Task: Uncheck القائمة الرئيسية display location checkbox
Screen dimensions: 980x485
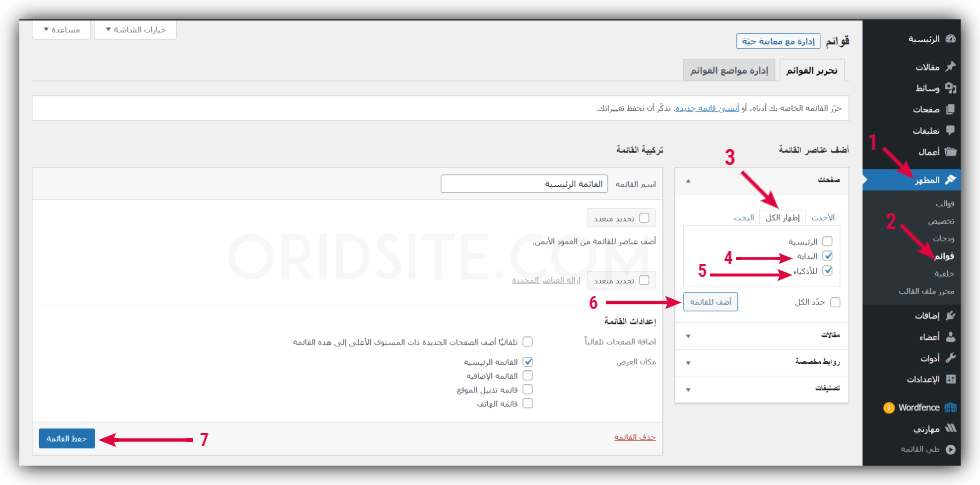Action: [528, 362]
